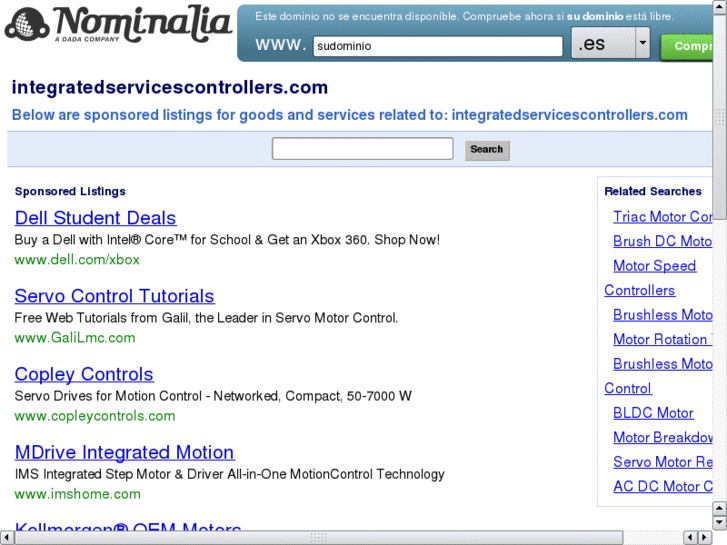Select BLDC Motor related search
Image resolution: width=727 pixels, height=545 pixels.
(653, 413)
